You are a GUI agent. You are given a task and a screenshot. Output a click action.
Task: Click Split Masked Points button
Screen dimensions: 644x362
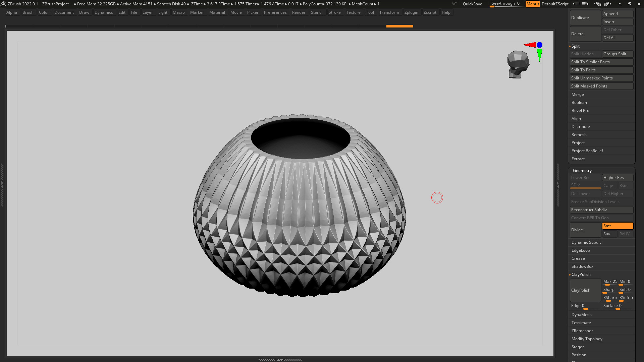[601, 86]
